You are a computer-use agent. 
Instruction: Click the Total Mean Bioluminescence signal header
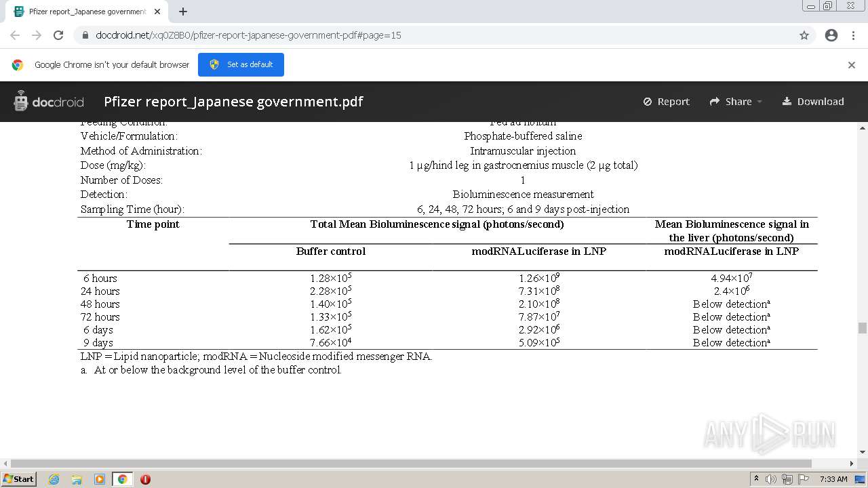437,224
